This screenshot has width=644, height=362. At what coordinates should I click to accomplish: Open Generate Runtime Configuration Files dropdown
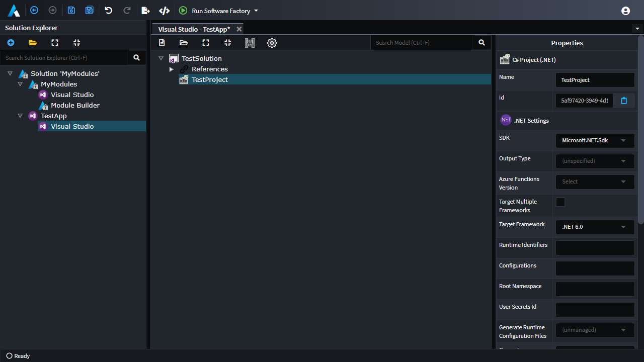pos(595,330)
